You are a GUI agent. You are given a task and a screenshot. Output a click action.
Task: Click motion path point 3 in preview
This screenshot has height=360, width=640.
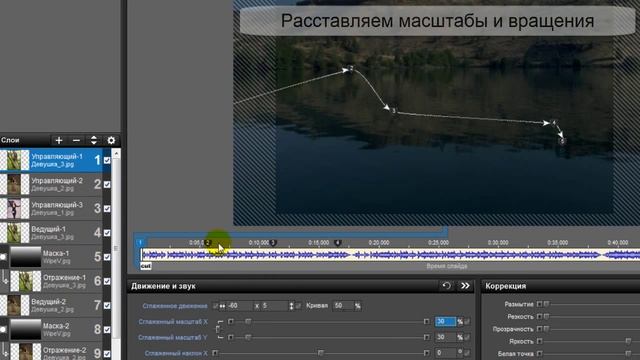coord(393,111)
